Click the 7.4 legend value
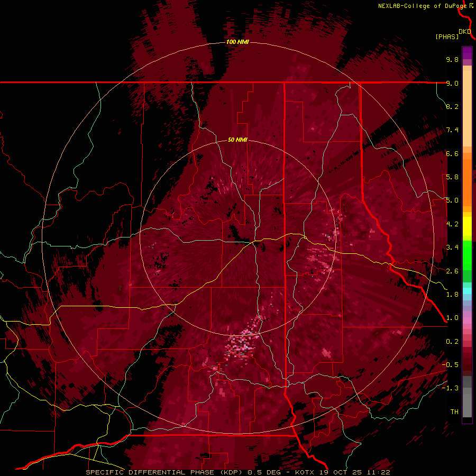This screenshot has height=476, width=476. click(452, 130)
